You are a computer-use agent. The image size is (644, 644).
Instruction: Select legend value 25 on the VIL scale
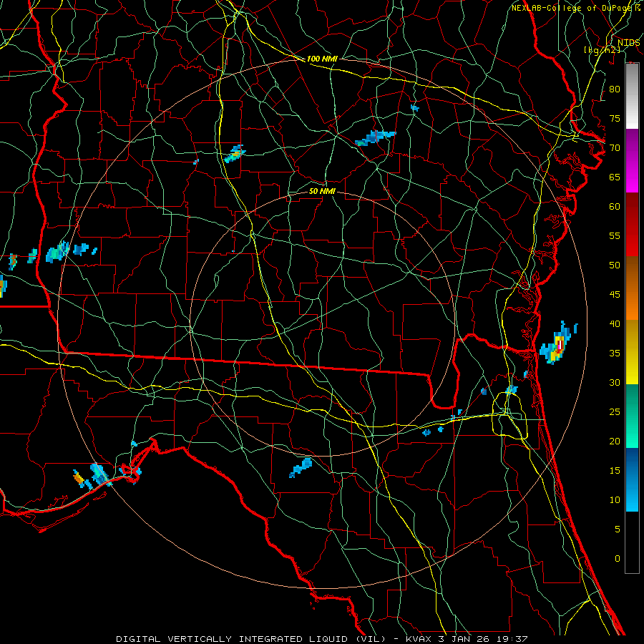(x=615, y=412)
